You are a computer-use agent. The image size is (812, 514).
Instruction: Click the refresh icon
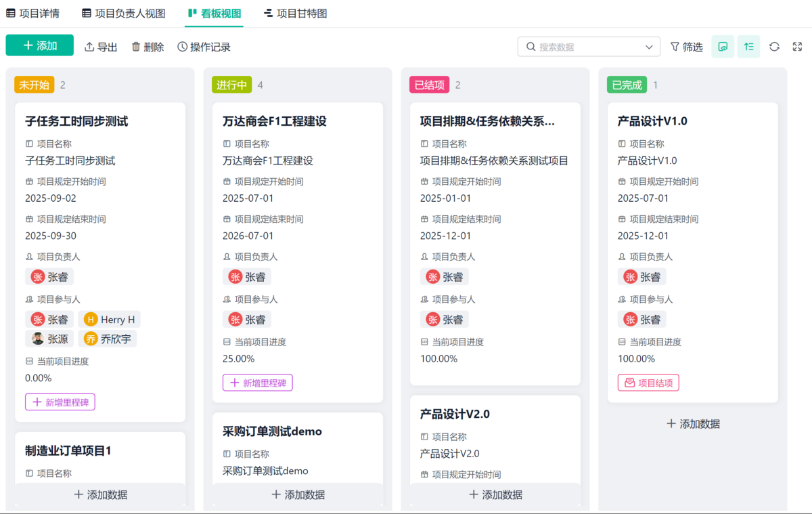point(774,47)
